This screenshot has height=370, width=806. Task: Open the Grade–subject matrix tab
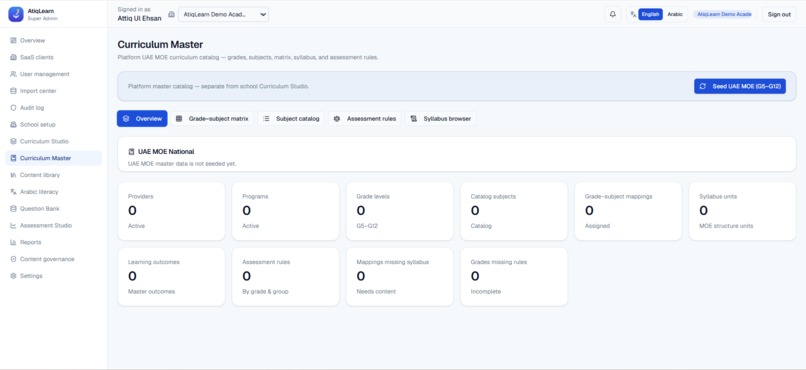click(212, 119)
